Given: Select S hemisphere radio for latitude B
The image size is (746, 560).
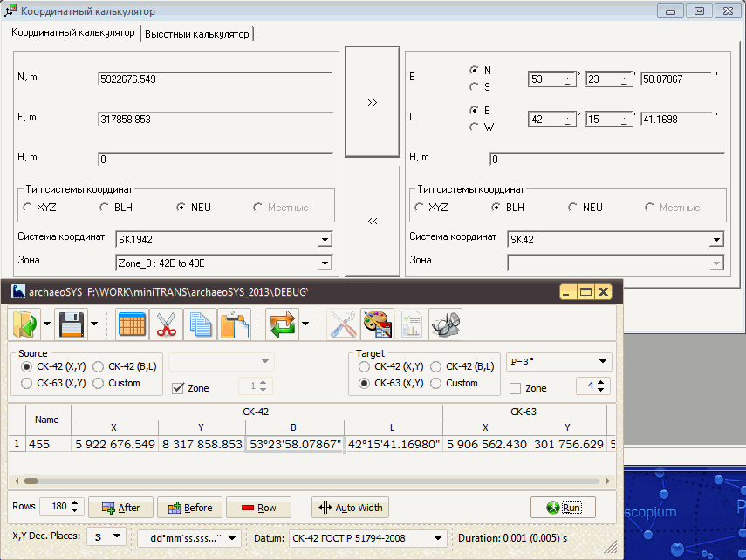Looking at the screenshot, I should pos(474,86).
